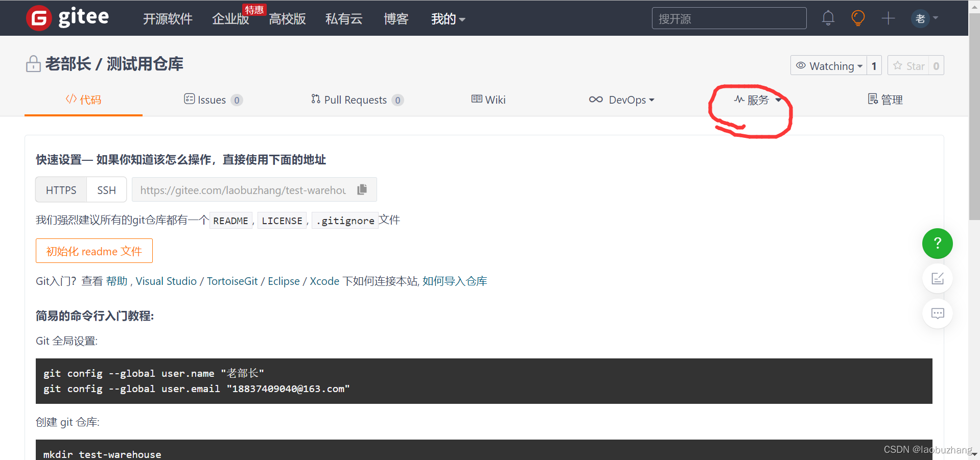Expand the Watching dropdown
980x460 pixels.
point(828,65)
